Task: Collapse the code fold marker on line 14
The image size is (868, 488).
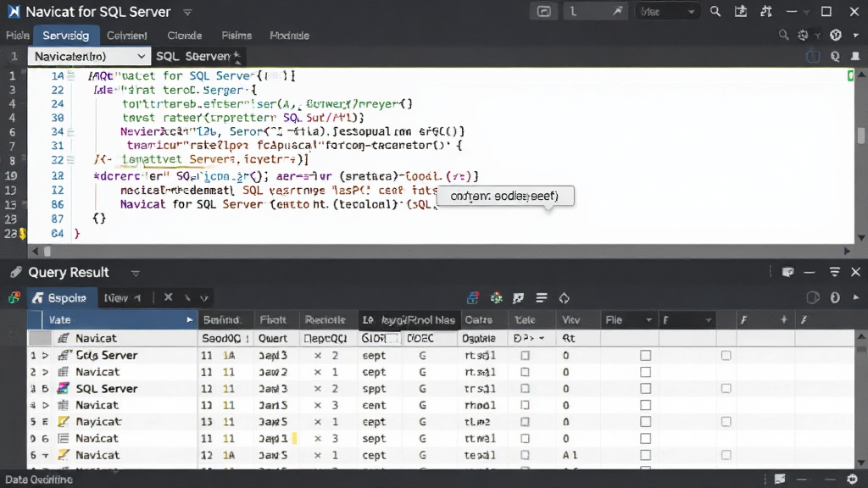Action: point(71,75)
